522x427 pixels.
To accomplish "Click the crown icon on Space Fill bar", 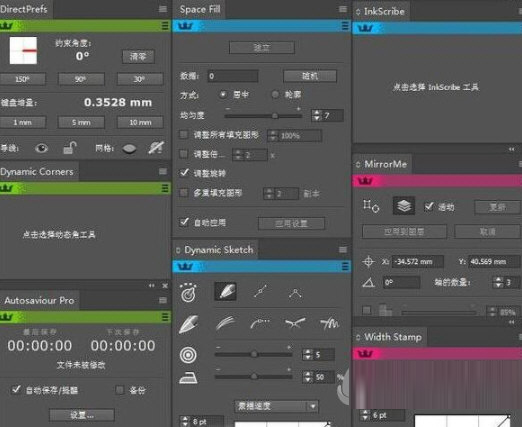I will [x=185, y=26].
